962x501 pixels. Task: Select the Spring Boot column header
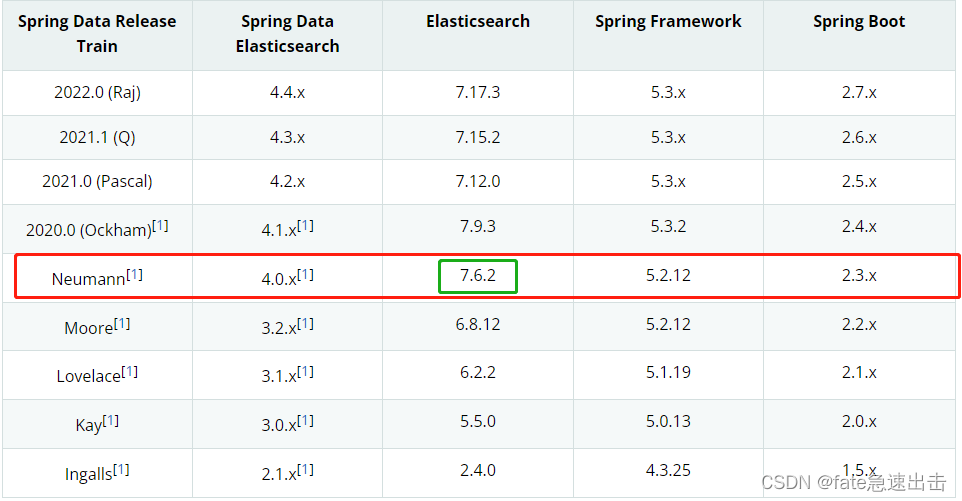859,21
